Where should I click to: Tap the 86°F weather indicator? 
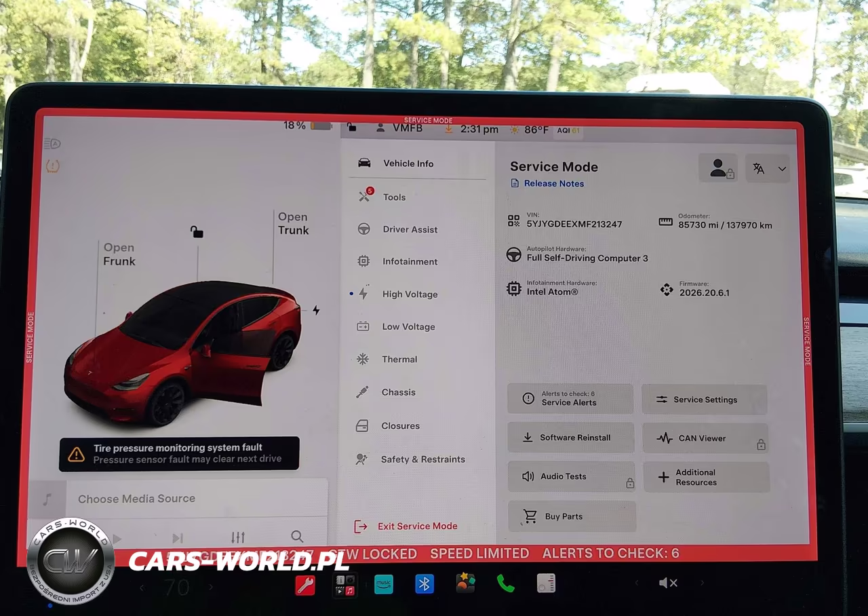pos(530,130)
